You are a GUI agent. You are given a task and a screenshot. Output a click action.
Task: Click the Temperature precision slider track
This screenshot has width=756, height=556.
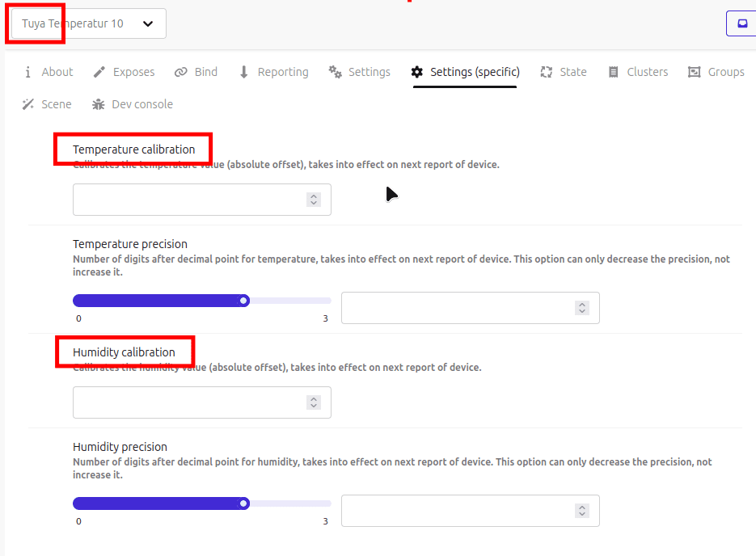[x=201, y=301]
